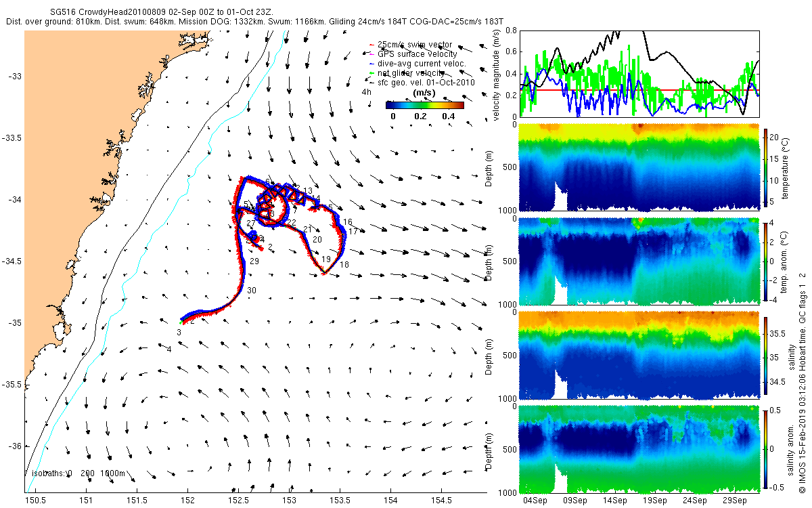Click the 0.8 tick on the velocity magnitude axis
The width and height of the screenshot is (812, 508).
[511, 31]
